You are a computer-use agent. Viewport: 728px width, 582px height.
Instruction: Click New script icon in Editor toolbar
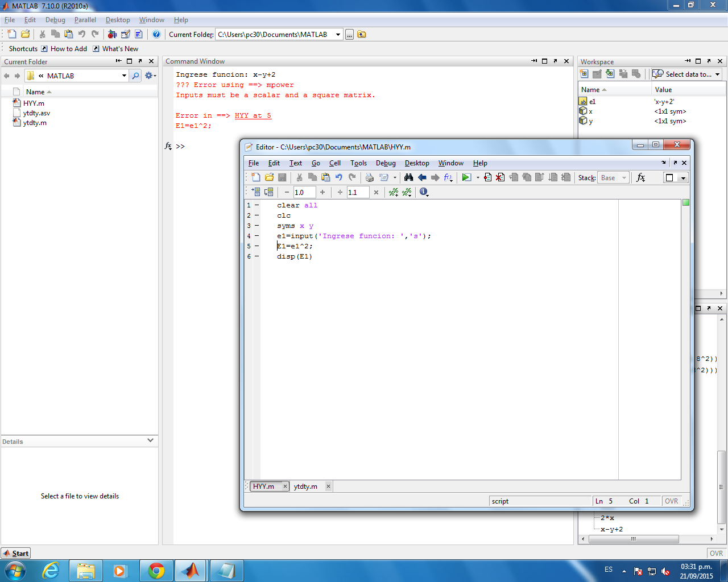point(256,177)
